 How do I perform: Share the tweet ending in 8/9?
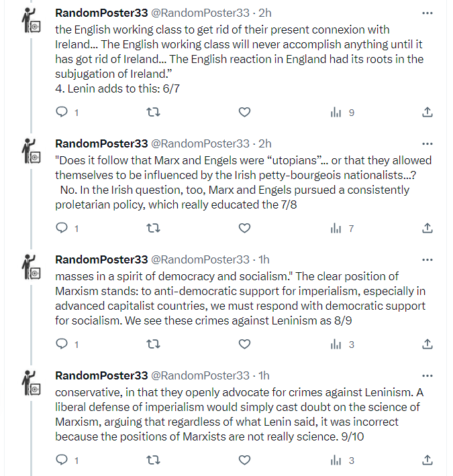[427, 344]
